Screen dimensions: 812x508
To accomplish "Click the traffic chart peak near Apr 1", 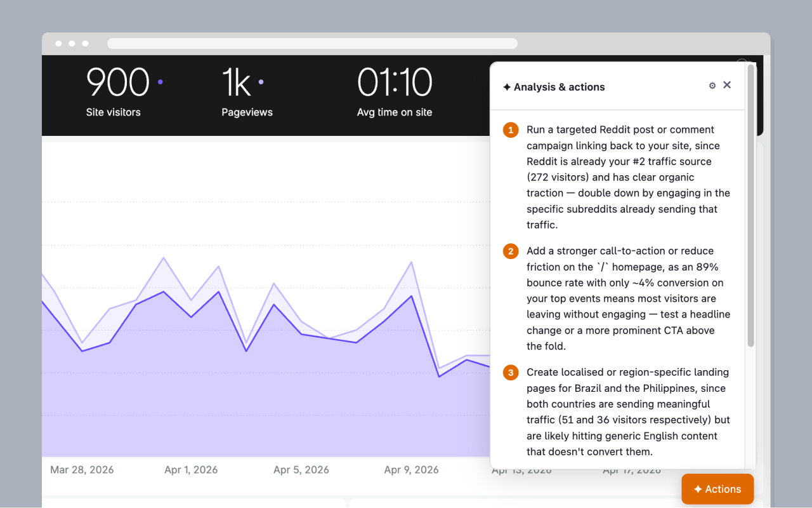I will (x=164, y=258).
